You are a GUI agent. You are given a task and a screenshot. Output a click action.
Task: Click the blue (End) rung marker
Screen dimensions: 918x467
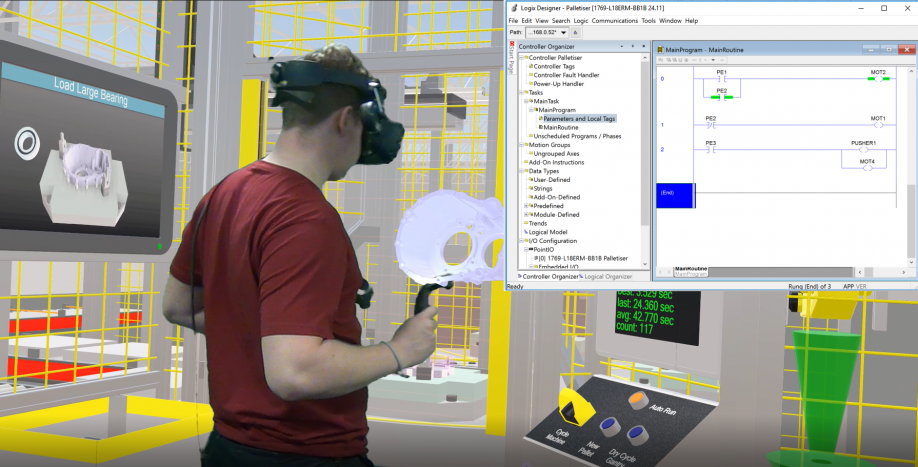tap(675, 195)
